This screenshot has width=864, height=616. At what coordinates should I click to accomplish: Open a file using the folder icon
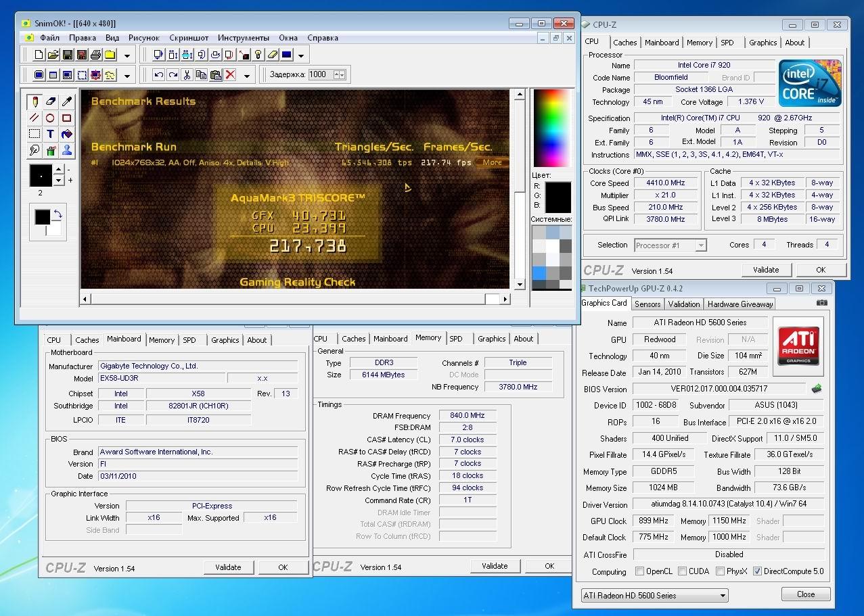[53, 55]
